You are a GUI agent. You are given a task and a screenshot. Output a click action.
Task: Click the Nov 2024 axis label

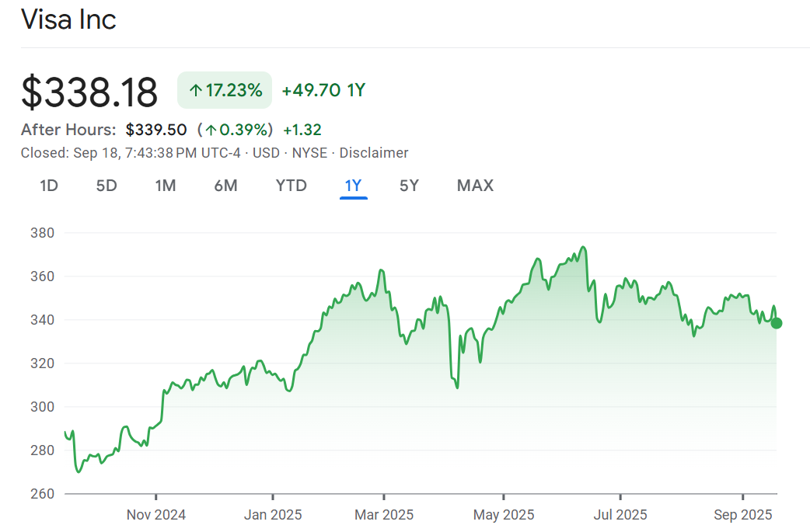coord(156,514)
